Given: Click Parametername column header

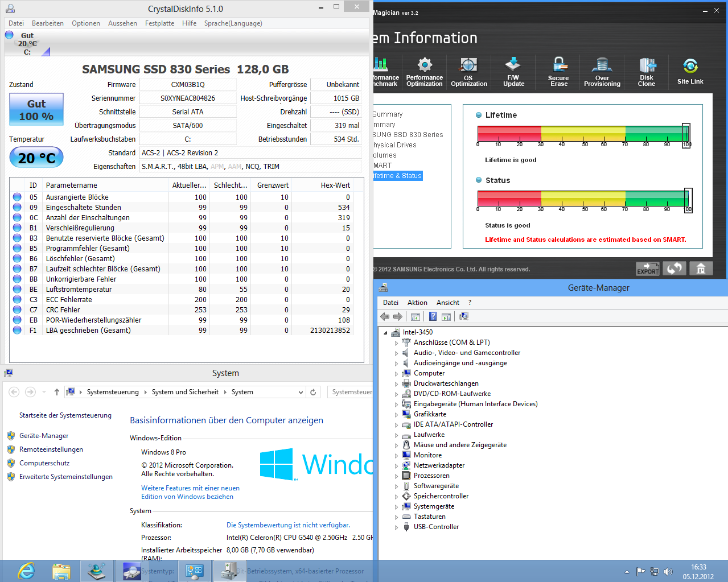Looking at the screenshot, I should pos(106,185).
